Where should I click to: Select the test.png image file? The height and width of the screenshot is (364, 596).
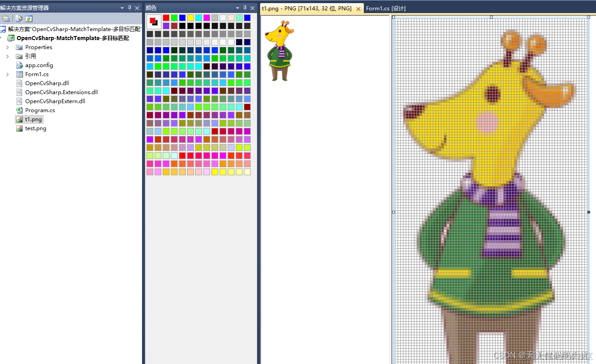pyautogui.click(x=36, y=128)
